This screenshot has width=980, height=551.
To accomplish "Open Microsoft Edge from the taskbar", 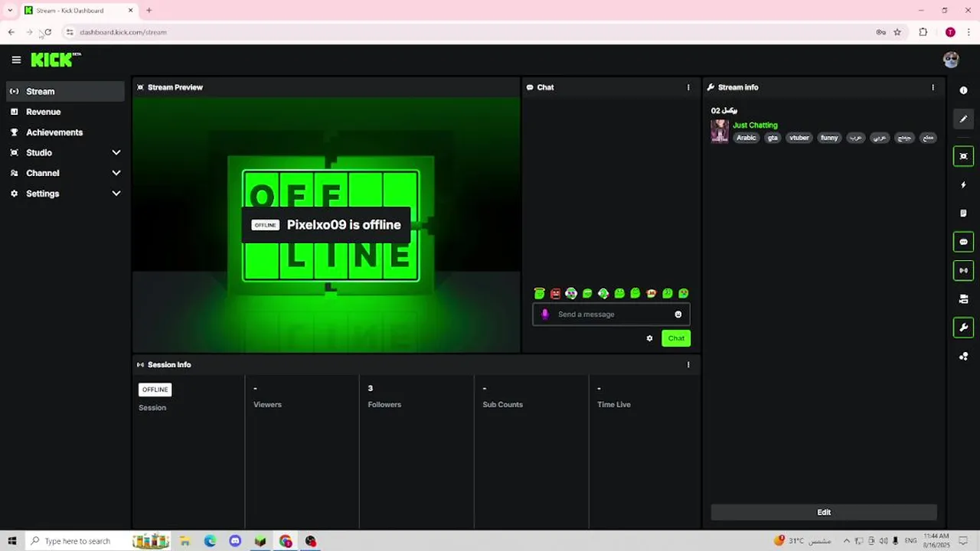I will pyautogui.click(x=210, y=541).
